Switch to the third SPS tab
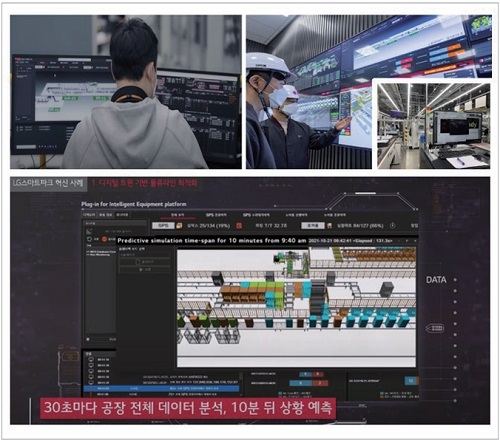The image size is (500, 440). (x=256, y=215)
